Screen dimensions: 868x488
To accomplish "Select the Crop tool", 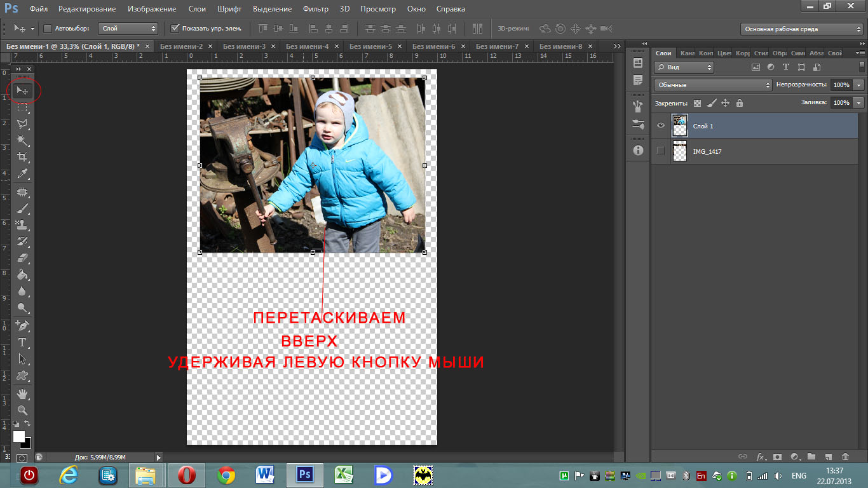I will point(22,156).
